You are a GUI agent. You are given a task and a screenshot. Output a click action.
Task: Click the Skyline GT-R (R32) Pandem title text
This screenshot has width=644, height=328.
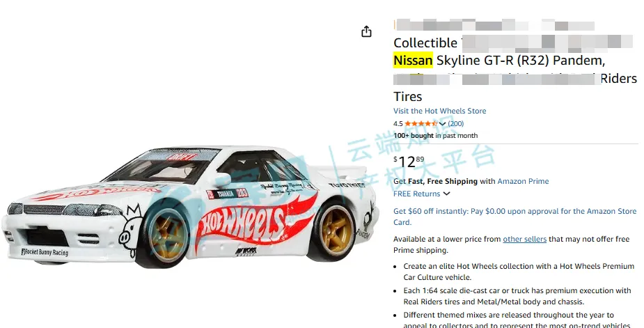click(x=521, y=61)
